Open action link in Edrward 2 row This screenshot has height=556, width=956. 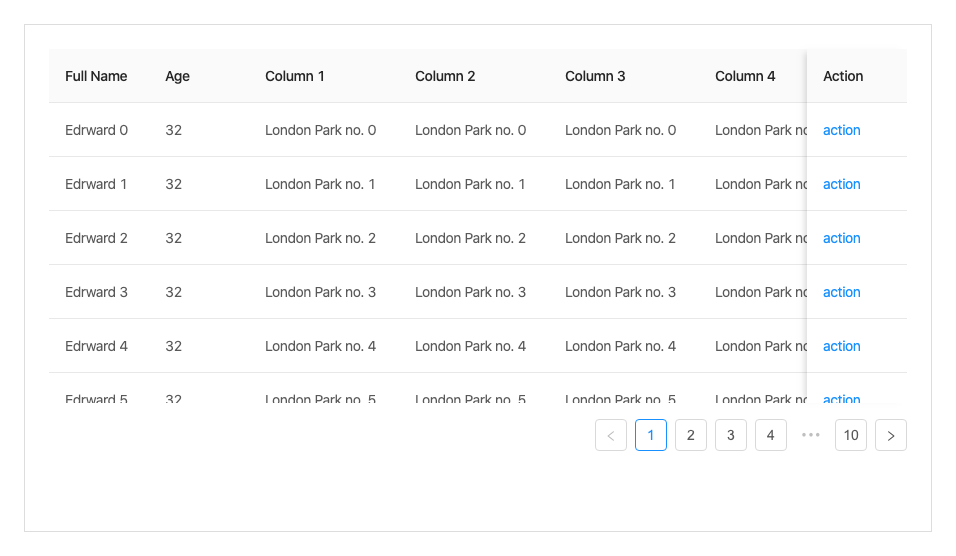coord(841,238)
